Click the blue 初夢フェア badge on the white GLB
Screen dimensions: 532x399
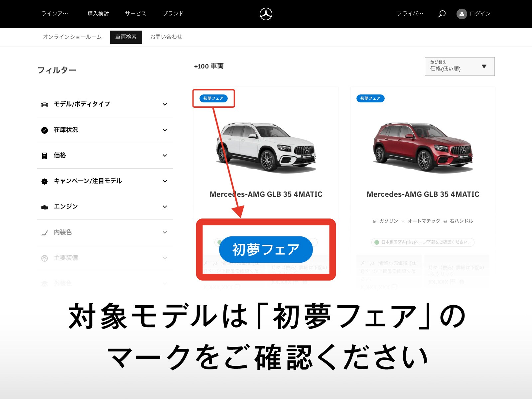pos(214,98)
